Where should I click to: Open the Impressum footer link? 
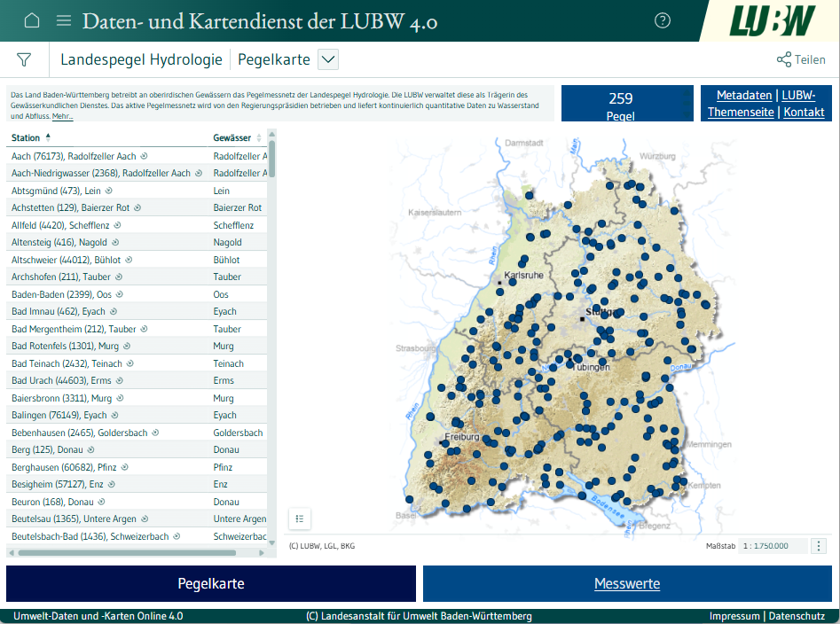click(x=734, y=616)
